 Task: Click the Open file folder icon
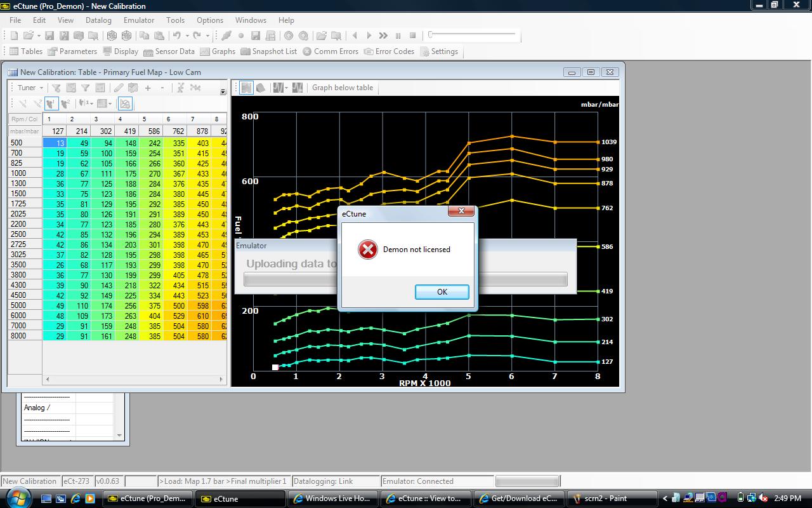29,36
